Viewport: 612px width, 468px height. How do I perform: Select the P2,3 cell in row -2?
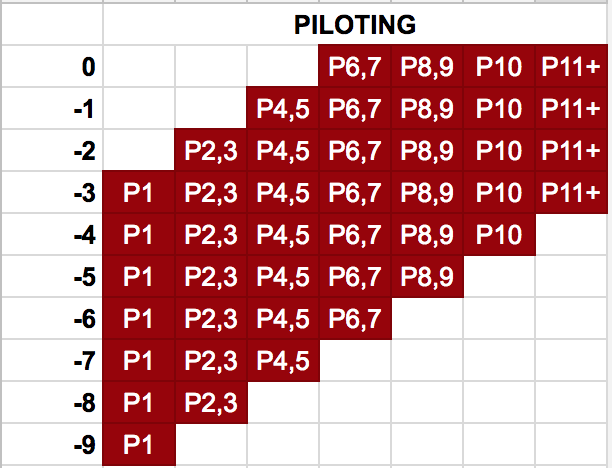coord(211,151)
